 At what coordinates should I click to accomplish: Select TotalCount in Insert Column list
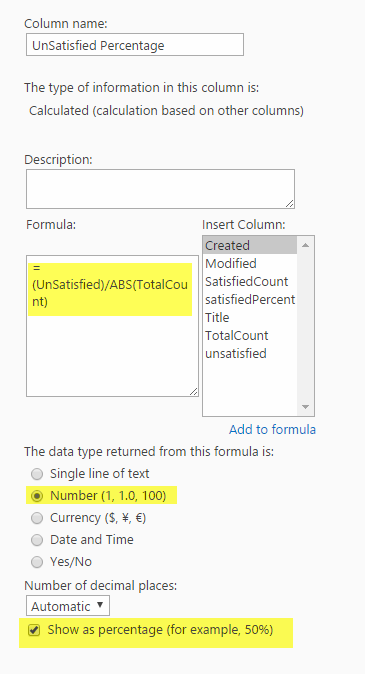pyautogui.click(x=250, y=336)
